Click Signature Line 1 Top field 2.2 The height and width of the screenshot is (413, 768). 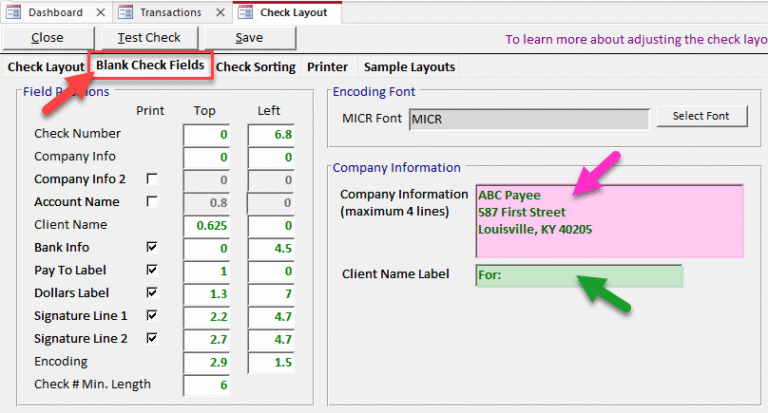click(206, 317)
